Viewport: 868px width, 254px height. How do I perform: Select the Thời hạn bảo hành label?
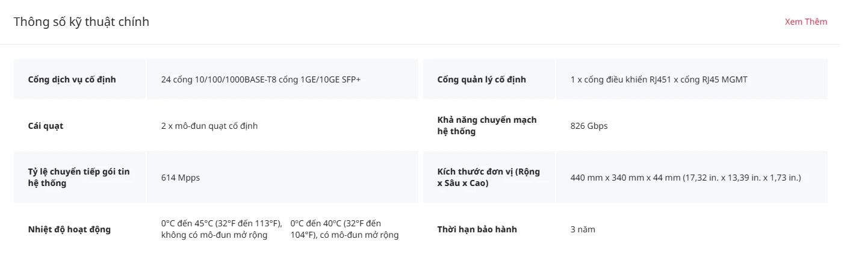pyautogui.click(x=477, y=229)
